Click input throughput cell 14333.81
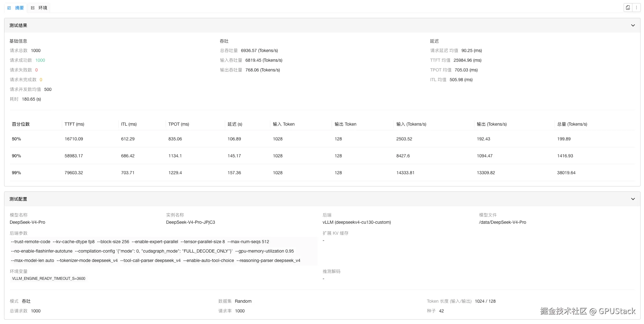 [x=405, y=173]
